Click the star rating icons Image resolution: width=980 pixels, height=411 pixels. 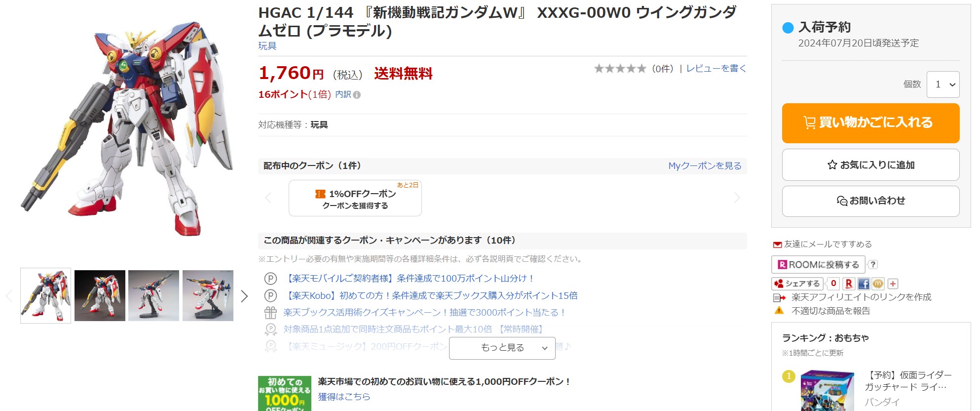[x=620, y=69]
